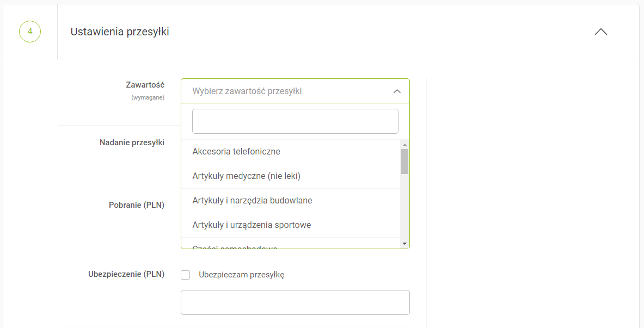Enable the Ubezpieczam przesyłkę checkbox
644x328 pixels.
(x=186, y=275)
